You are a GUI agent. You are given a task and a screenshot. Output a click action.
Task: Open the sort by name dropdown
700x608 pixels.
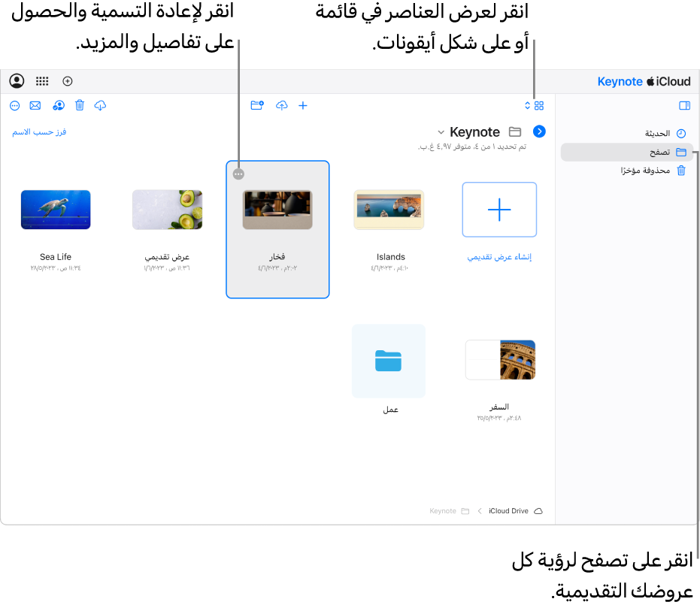point(39,132)
